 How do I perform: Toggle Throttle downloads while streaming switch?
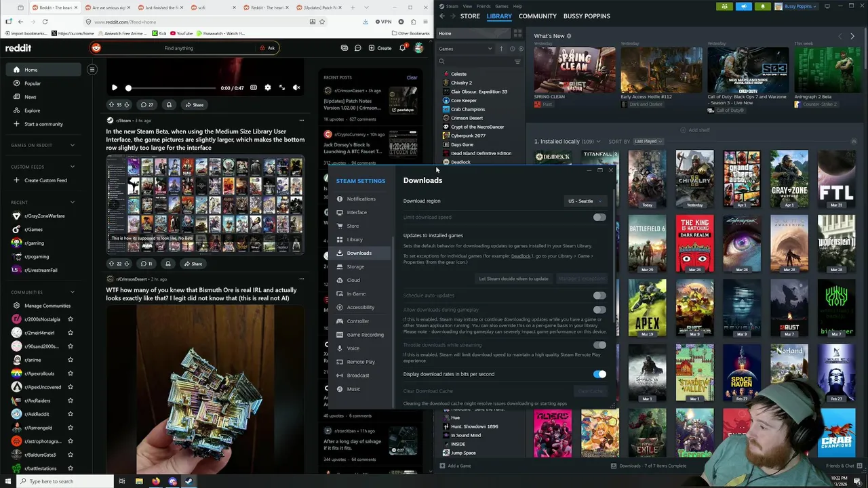(x=599, y=345)
